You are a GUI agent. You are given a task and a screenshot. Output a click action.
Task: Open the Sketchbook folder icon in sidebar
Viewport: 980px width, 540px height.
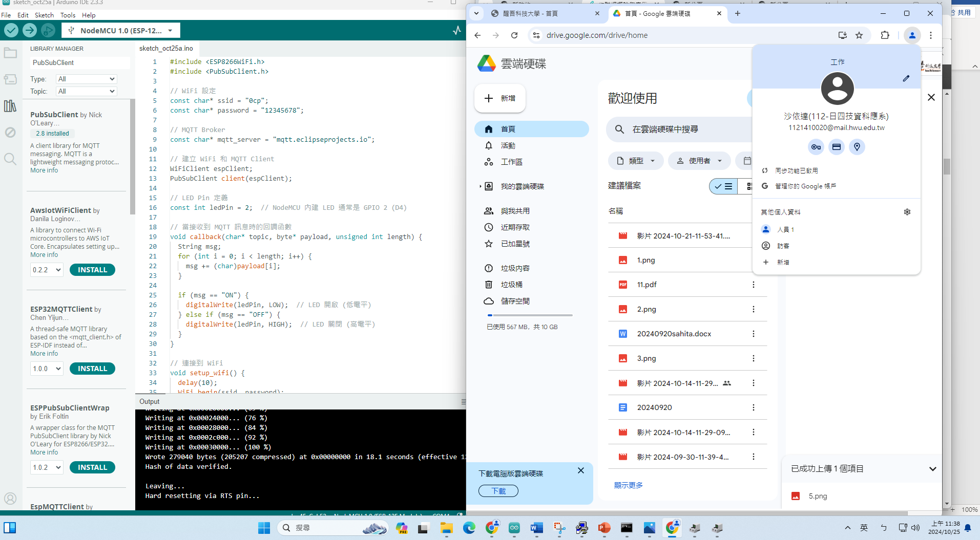(10, 53)
